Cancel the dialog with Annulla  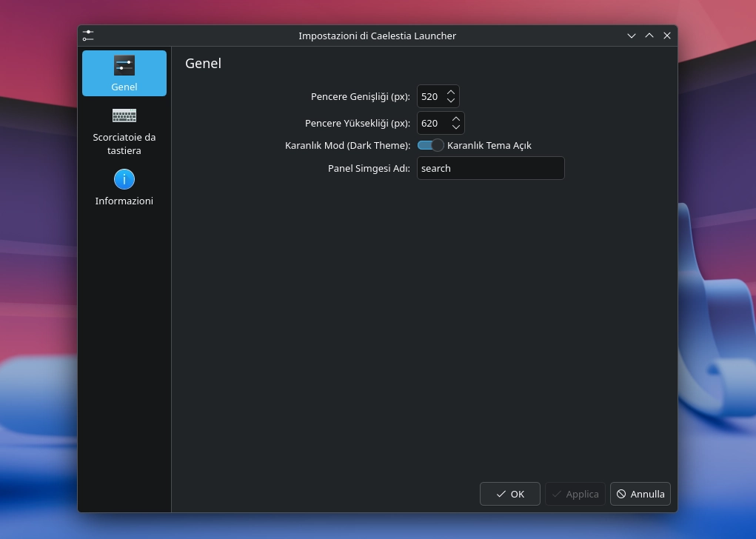pyautogui.click(x=640, y=494)
